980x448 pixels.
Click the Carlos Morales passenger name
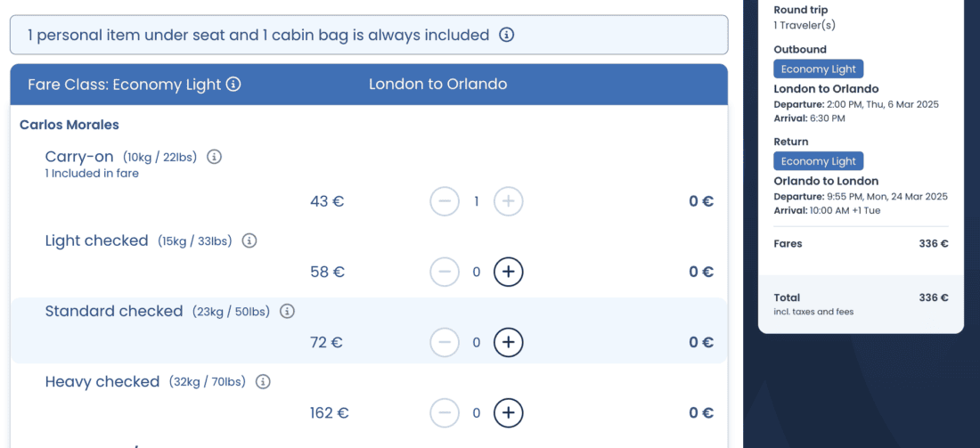69,125
